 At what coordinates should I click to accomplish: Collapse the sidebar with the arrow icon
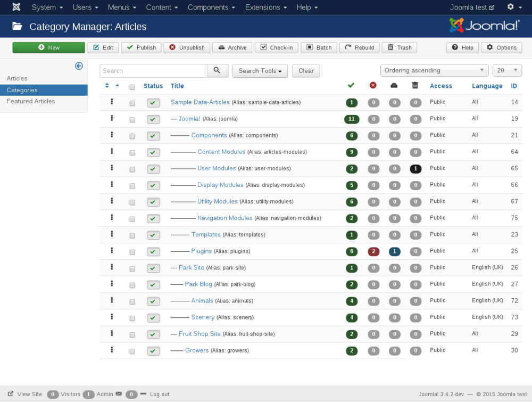79,66
